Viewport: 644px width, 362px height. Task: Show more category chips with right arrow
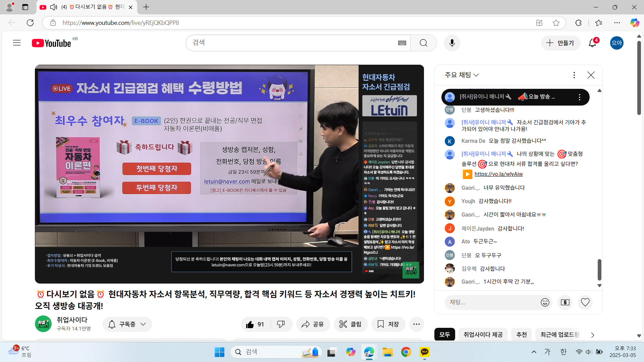click(593, 335)
